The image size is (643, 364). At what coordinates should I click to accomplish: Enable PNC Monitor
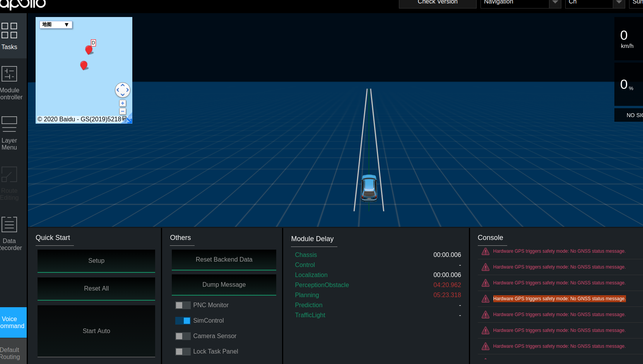pyautogui.click(x=183, y=305)
